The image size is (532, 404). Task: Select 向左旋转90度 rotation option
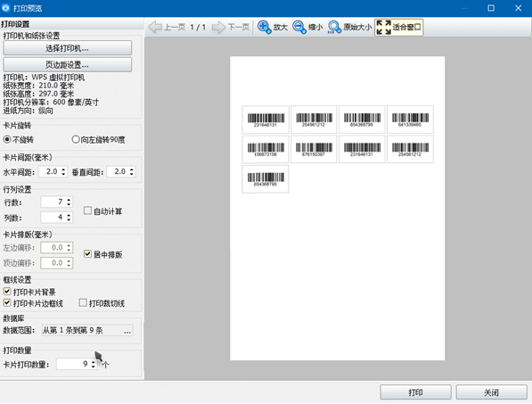click(x=98, y=139)
